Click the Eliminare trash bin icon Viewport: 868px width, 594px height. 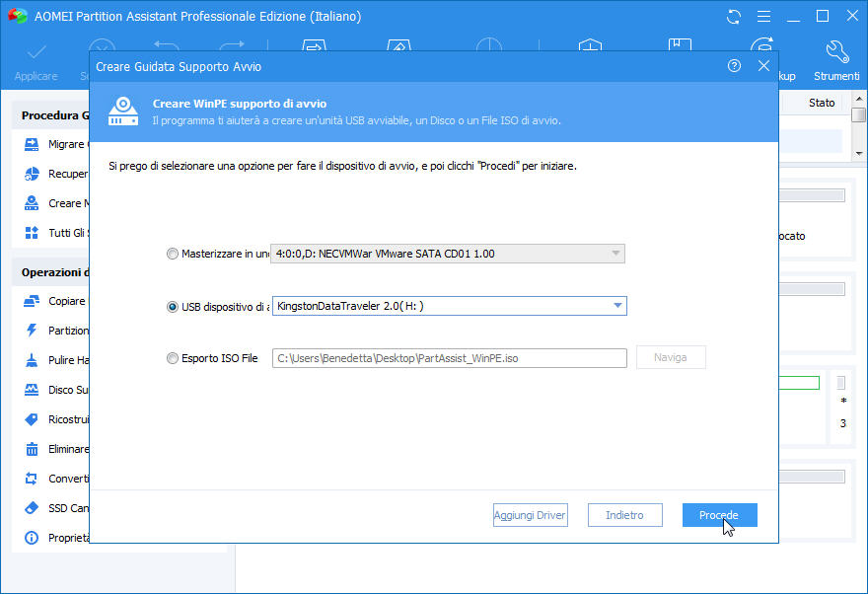coord(32,449)
